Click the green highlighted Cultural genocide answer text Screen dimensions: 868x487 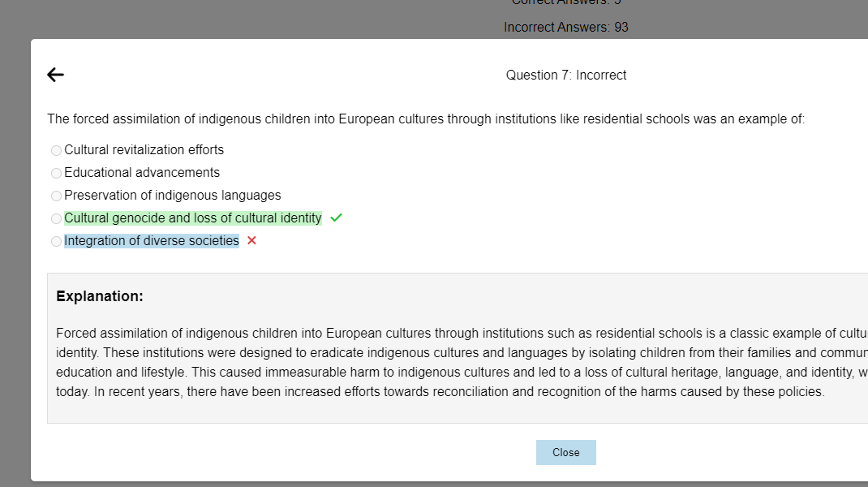[x=192, y=218]
